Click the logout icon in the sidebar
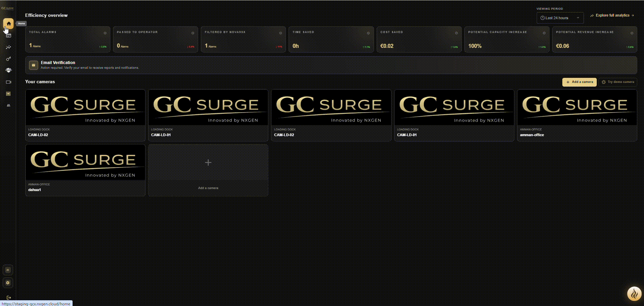 [x=9, y=298]
